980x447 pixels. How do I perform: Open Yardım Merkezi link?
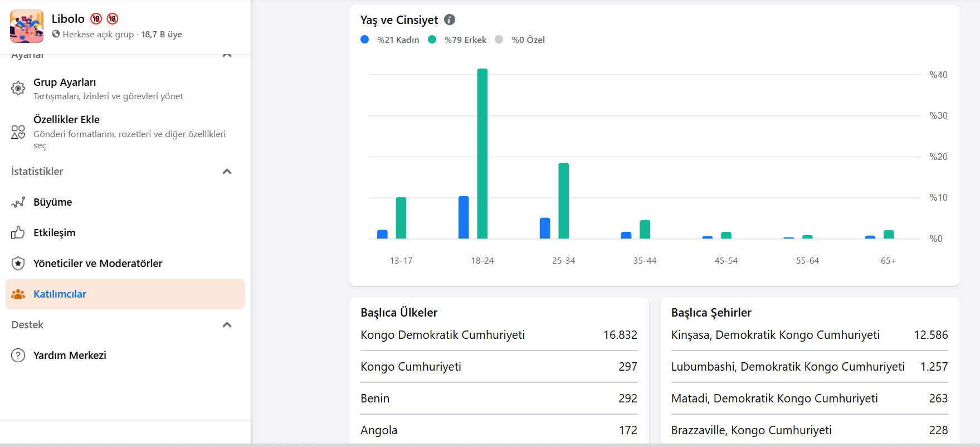click(70, 355)
